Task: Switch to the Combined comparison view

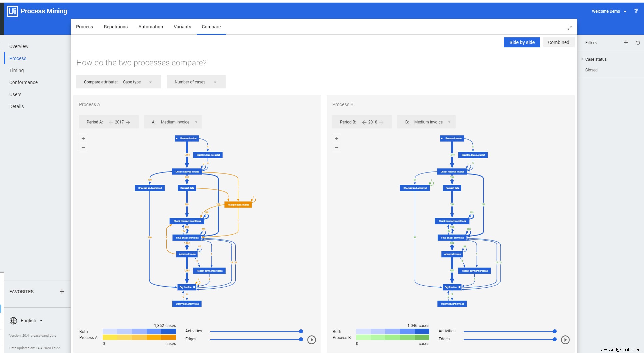Action: tap(558, 42)
